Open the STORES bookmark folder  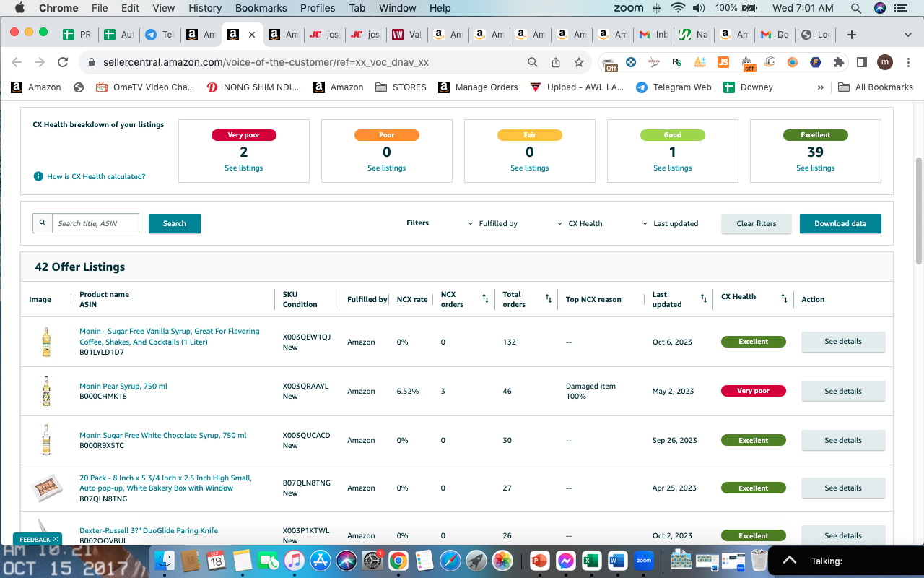tap(401, 87)
